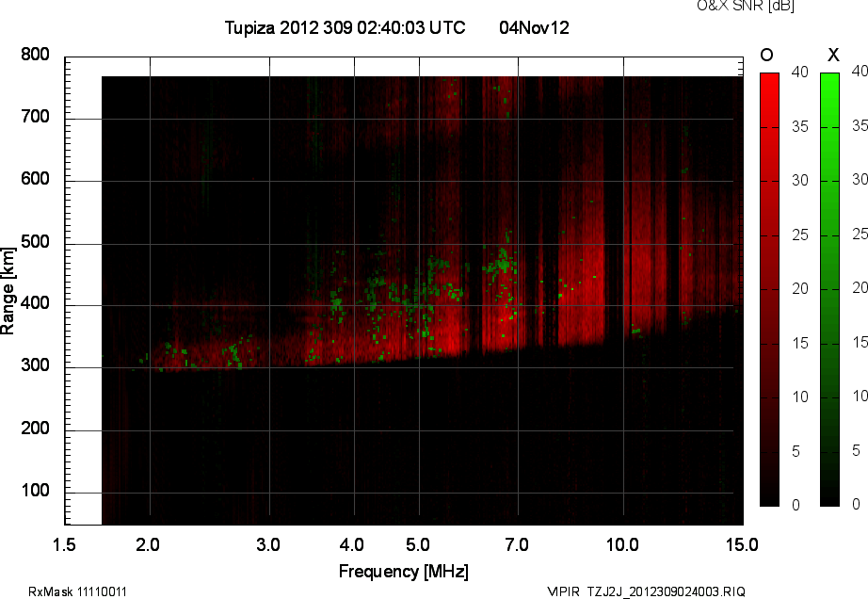Click the '25' tick on the O colorbar

[800, 235]
